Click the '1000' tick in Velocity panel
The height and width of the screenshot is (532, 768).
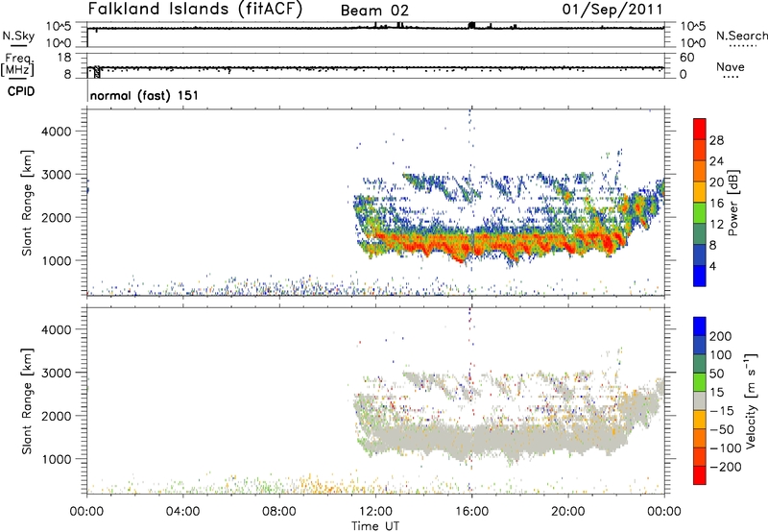pos(56,459)
